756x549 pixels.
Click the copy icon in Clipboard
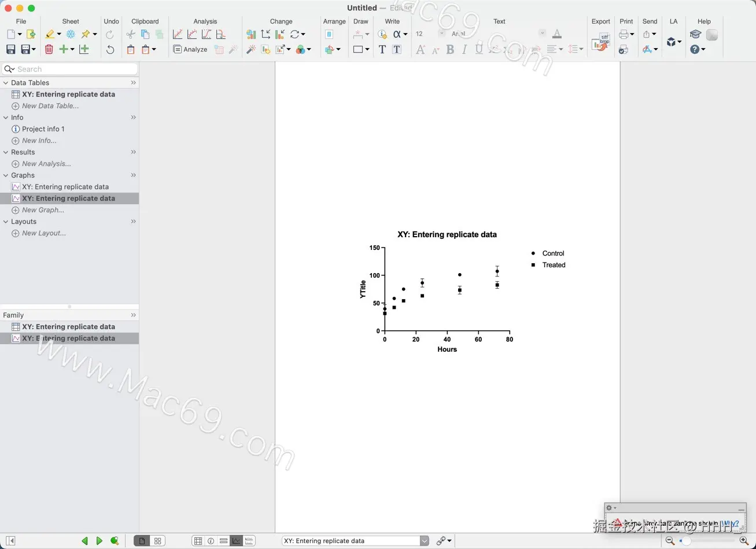[145, 35]
